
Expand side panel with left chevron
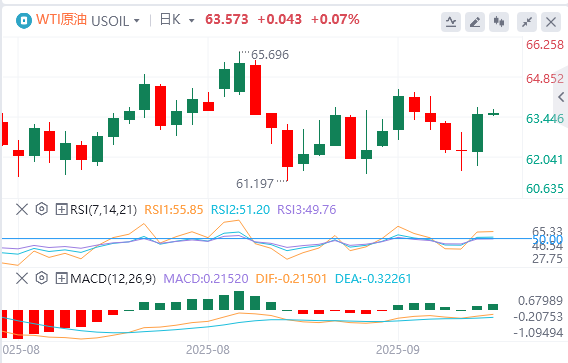pos(561,97)
